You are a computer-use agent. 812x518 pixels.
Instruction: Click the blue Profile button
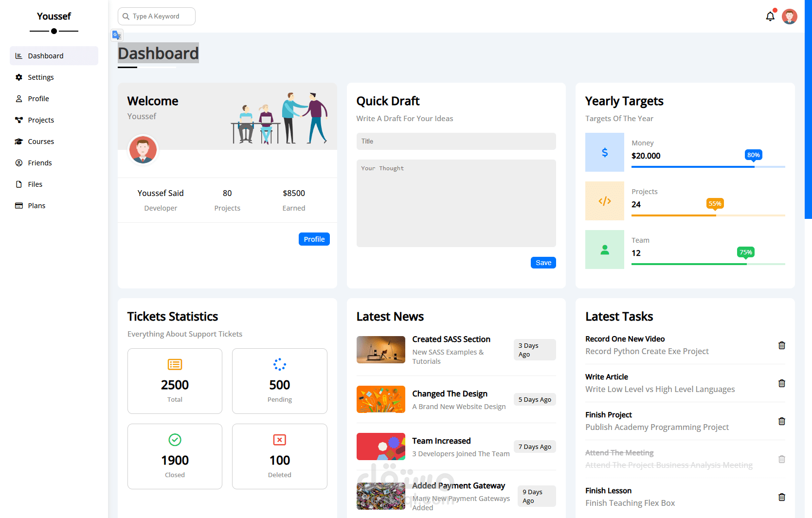[x=314, y=239]
